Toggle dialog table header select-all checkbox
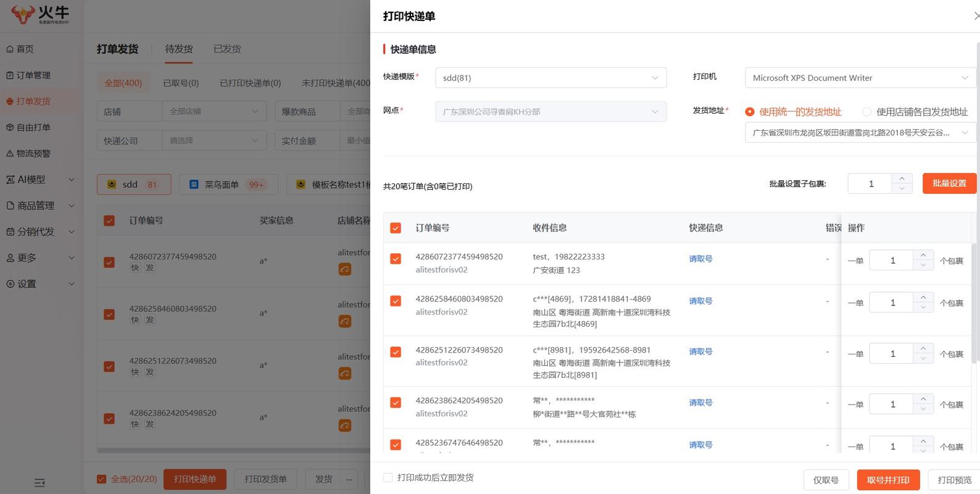 point(396,228)
